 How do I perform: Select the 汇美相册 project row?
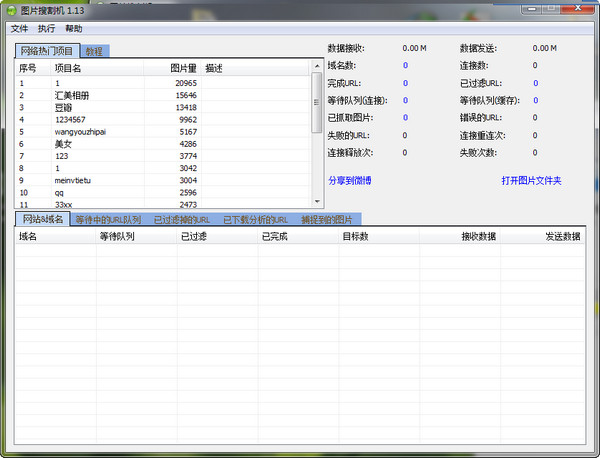(163, 95)
